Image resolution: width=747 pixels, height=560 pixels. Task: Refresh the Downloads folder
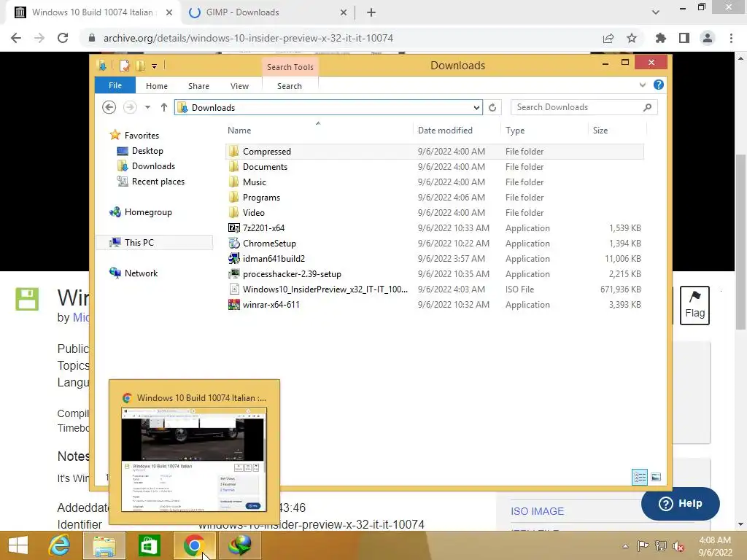[492, 108]
